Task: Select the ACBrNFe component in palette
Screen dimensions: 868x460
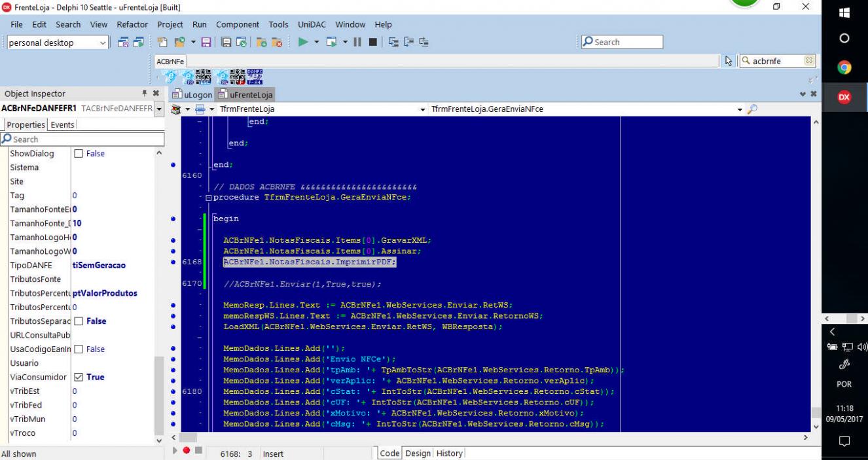Action: pyautogui.click(x=170, y=77)
